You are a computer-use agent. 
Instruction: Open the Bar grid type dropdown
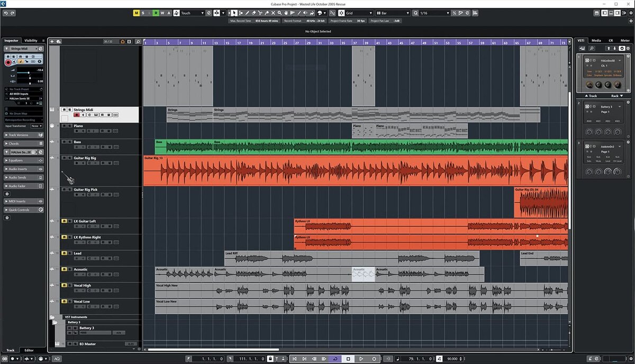tap(393, 13)
